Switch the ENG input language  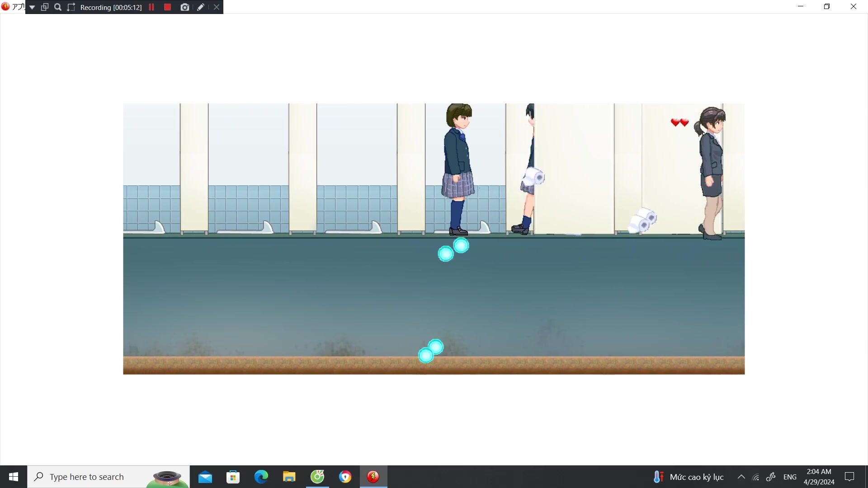click(789, 477)
